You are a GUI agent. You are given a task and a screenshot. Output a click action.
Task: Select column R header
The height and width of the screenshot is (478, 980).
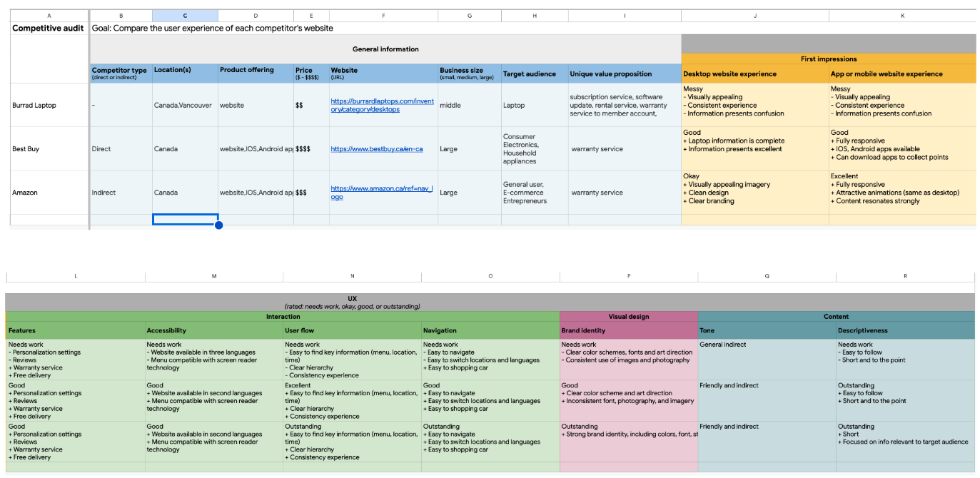[905, 276]
